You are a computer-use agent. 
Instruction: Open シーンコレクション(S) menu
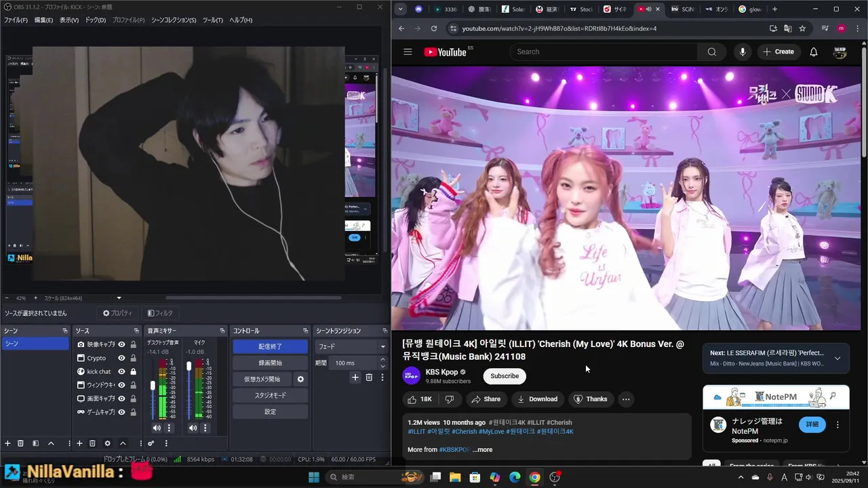pyautogui.click(x=174, y=20)
